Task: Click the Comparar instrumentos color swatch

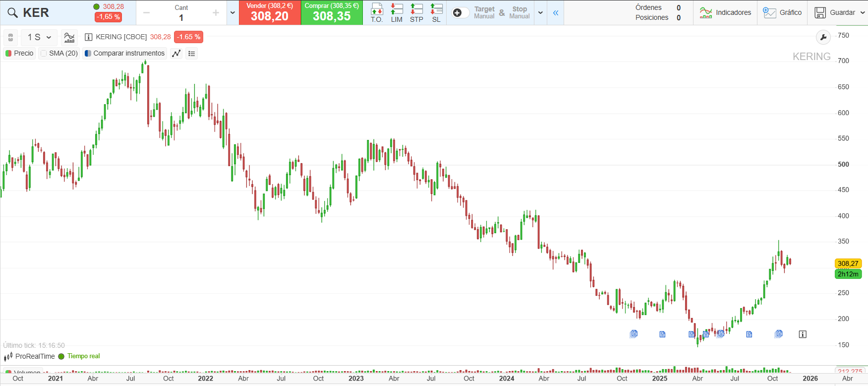Action: coord(88,54)
